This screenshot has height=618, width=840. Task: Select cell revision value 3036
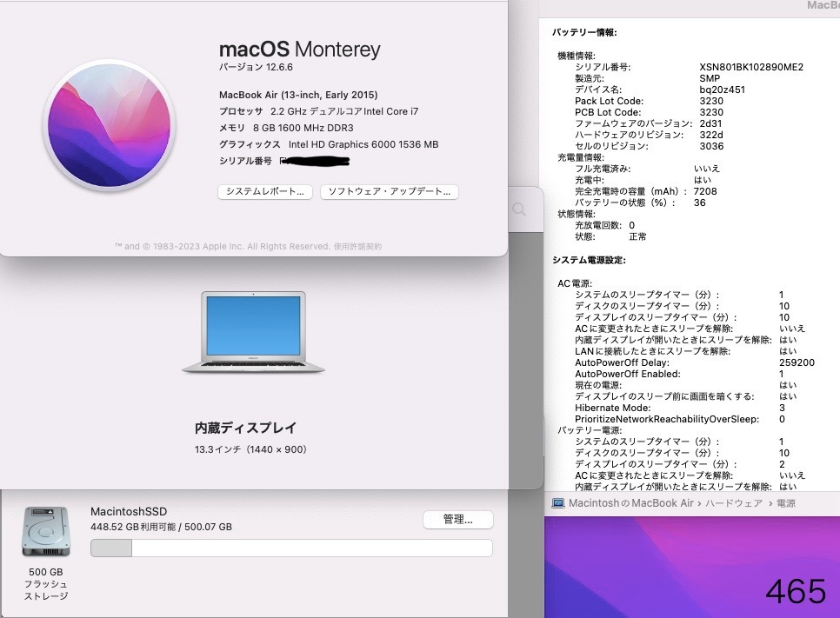click(x=711, y=146)
